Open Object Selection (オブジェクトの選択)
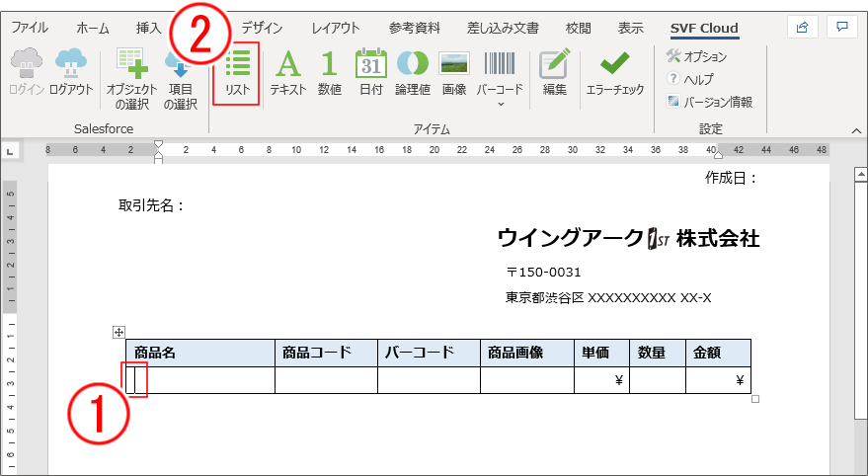 [131, 79]
